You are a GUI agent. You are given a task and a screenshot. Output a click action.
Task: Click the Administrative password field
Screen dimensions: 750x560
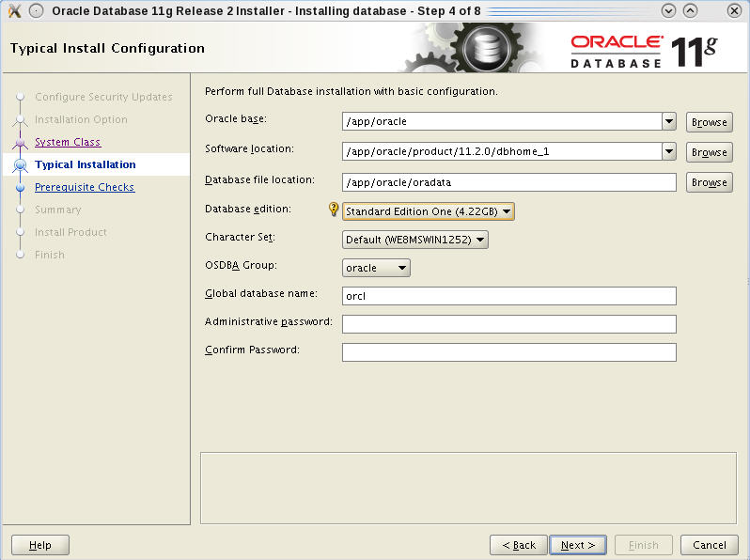click(x=509, y=324)
